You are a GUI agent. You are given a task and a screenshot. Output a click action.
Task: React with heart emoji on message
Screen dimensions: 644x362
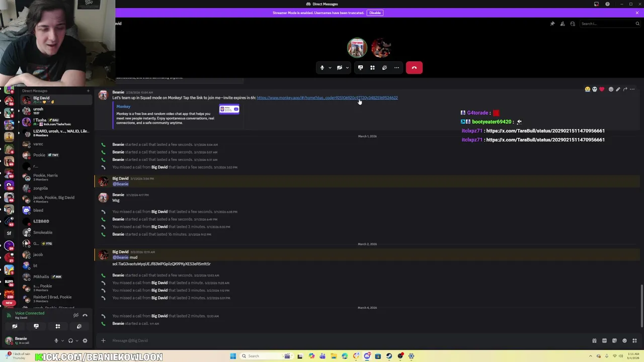(x=602, y=89)
